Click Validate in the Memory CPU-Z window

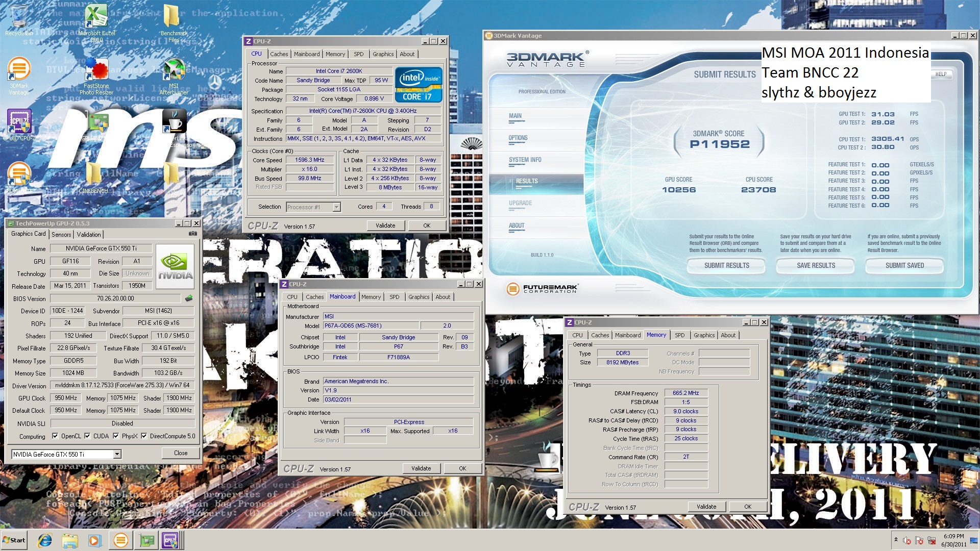[706, 507]
